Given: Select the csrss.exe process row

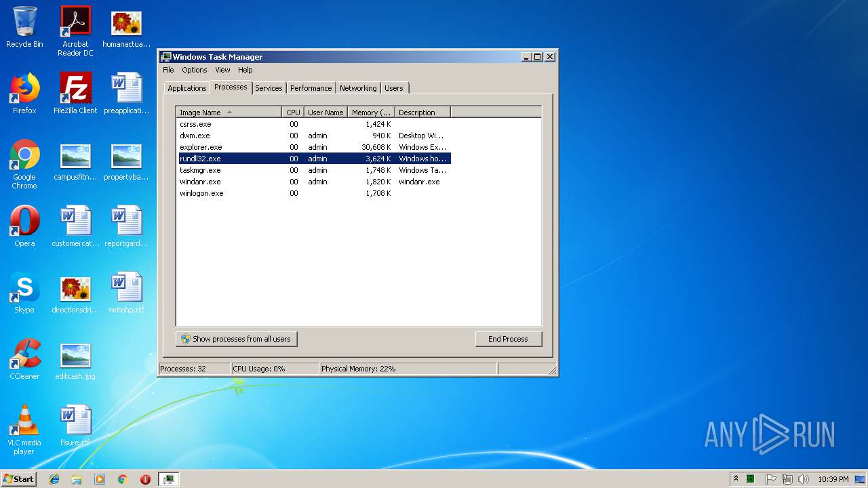Looking at the screenshot, I should point(315,124).
